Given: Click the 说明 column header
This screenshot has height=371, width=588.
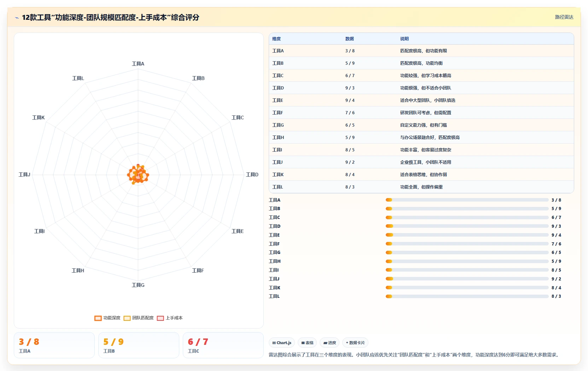Looking at the screenshot, I should point(404,39).
